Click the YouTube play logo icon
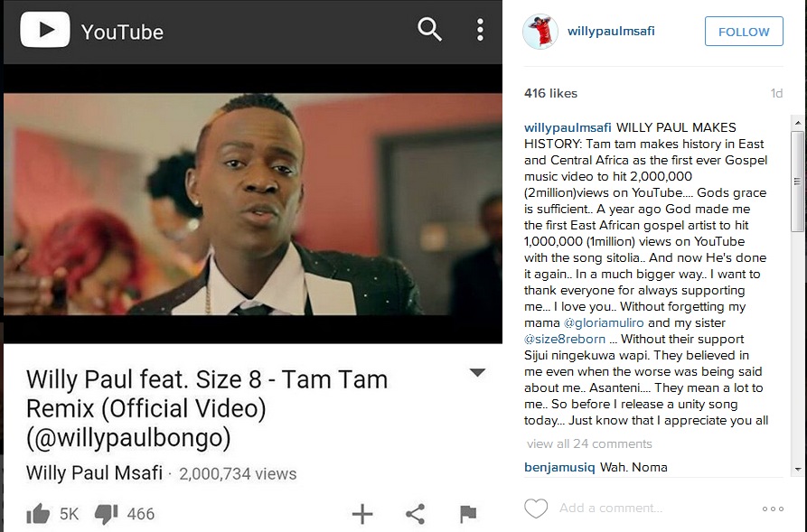The width and height of the screenshot is (807, 532). (x=45, y=30)
